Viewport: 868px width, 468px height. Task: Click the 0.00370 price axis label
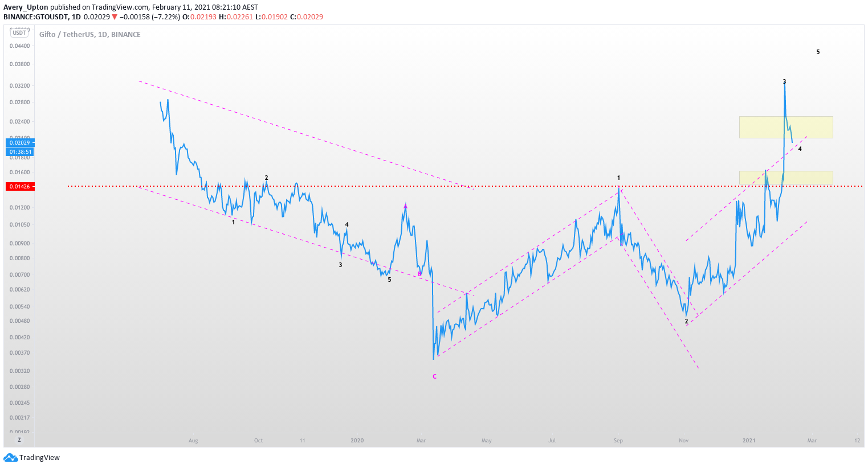19,353
